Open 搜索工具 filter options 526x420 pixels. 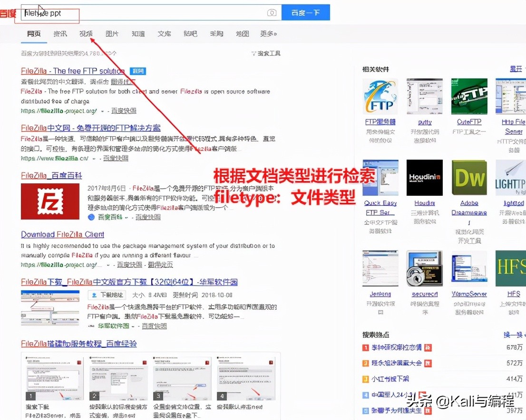(266, 53)
